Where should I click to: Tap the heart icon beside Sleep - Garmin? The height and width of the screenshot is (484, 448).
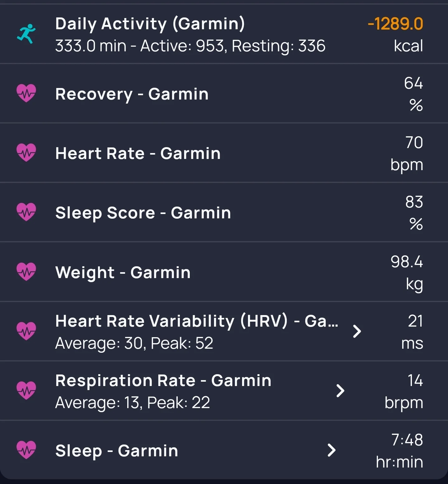pyautogui.click(x=26, y=450)
